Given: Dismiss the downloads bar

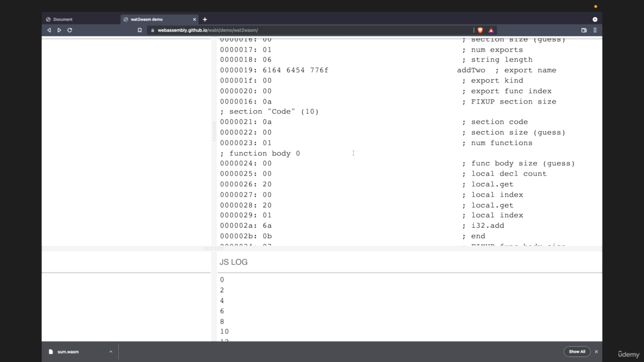Looking at the screenshot, I should [x=596, y=351].
